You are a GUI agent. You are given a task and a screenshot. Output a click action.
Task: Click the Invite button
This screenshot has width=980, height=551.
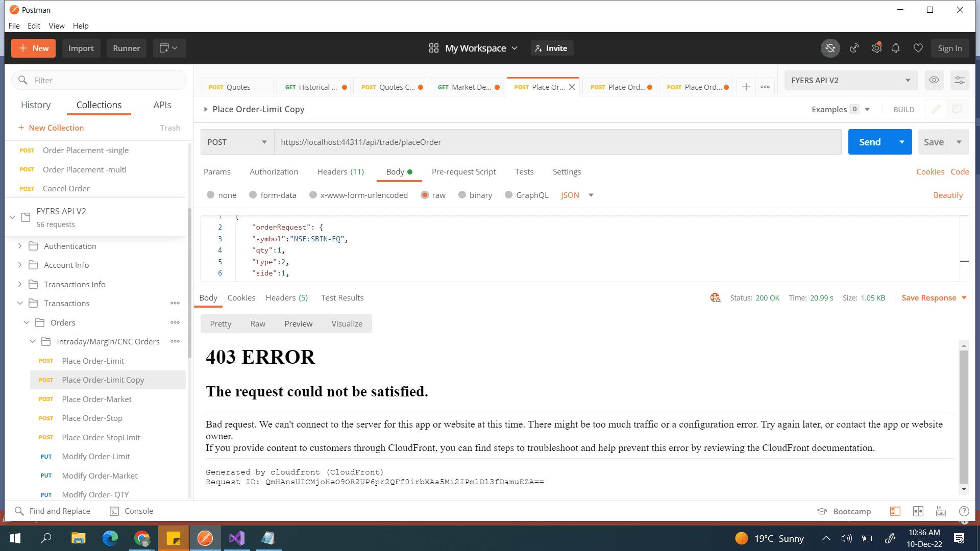552,48
